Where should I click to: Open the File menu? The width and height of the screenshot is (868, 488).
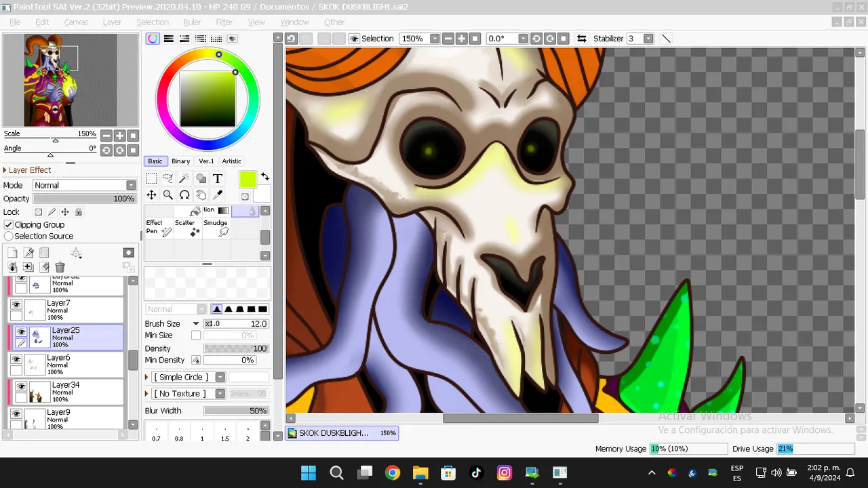15,22
